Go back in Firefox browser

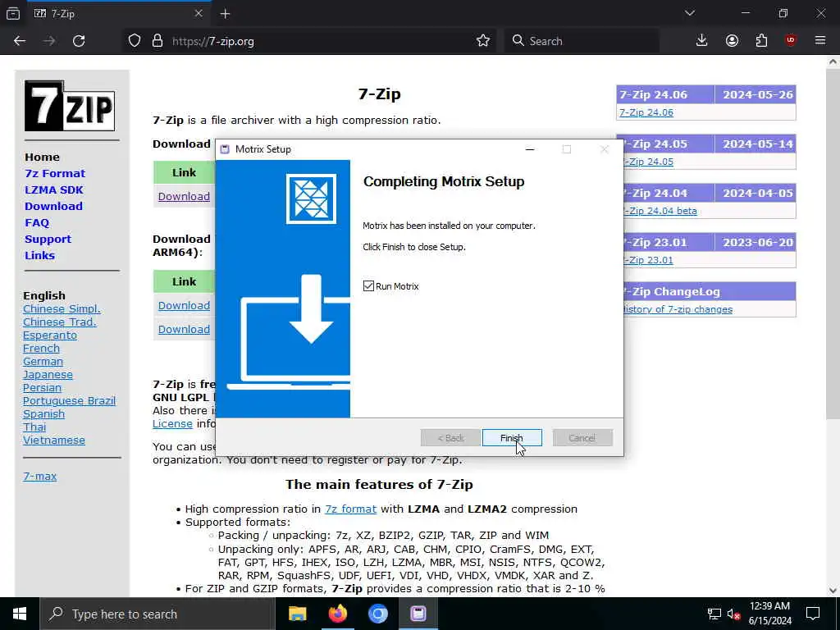20,41
